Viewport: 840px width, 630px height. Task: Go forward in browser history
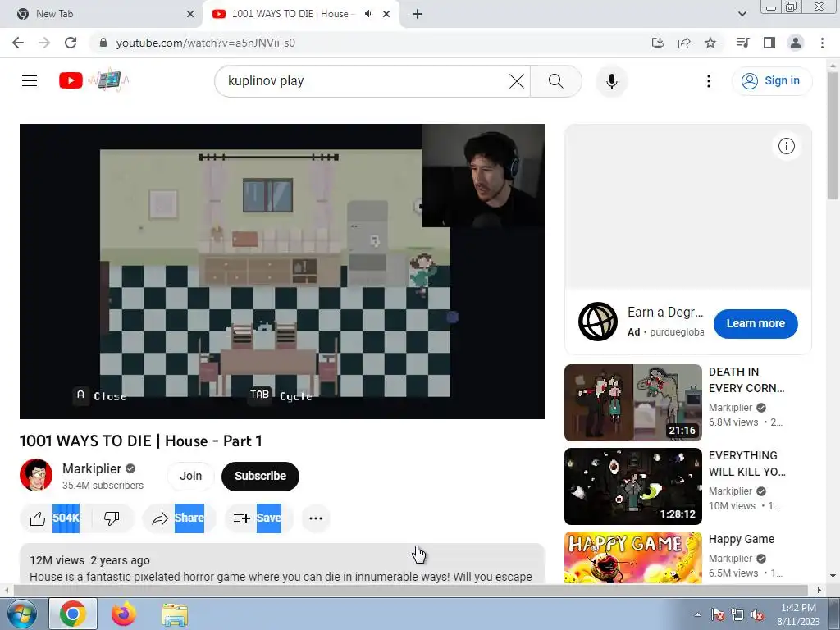(44, 43)
